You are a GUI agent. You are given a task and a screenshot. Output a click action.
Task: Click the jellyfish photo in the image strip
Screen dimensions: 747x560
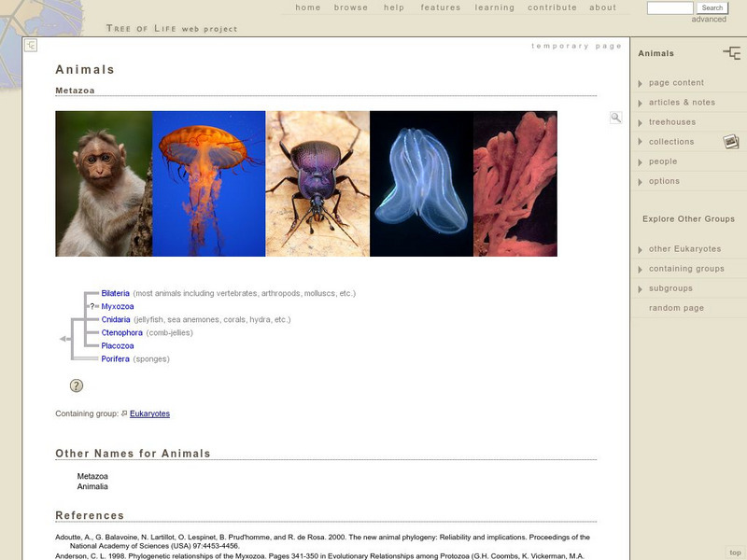[208, 184]
